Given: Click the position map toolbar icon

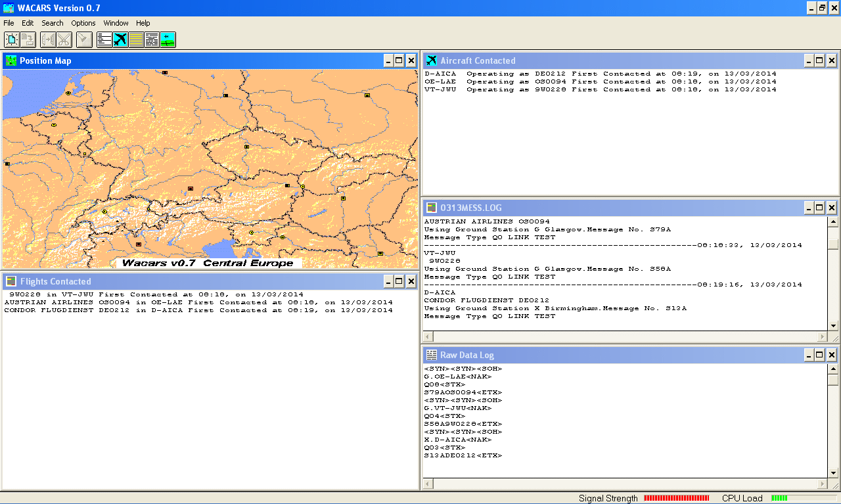Looking at the screenshot, I should pyautogui.click(x=168, y=40).
